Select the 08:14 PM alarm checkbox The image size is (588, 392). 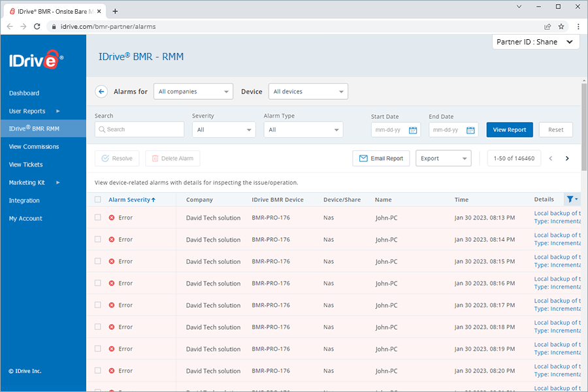click(x=98, y=239)
